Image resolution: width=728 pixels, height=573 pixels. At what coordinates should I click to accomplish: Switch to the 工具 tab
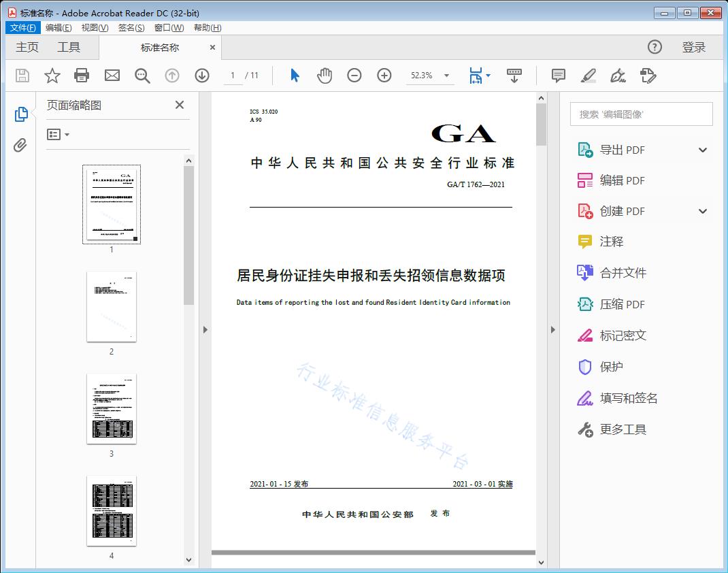pos(69,47)
